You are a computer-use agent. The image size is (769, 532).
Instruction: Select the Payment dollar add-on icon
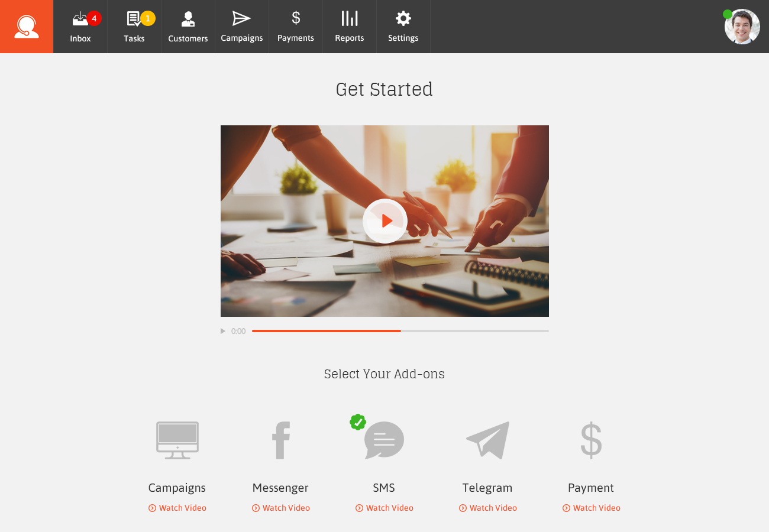point(591,440)
